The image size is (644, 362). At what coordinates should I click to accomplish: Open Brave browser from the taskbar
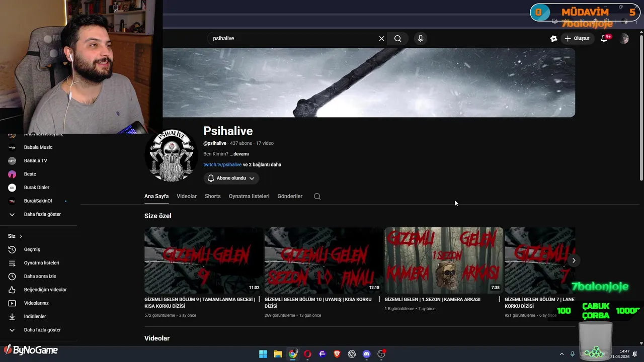click(337, 354)
